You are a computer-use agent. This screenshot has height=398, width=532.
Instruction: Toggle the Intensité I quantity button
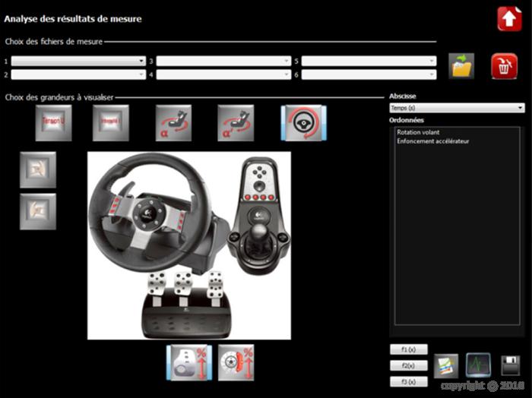click(111, 123)
